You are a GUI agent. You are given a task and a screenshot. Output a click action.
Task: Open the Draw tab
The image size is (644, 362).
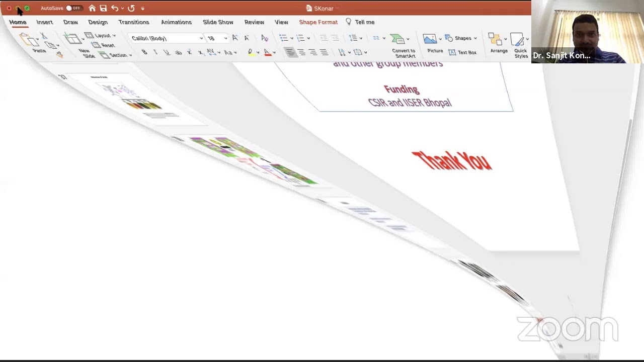[x=70, y=22]
